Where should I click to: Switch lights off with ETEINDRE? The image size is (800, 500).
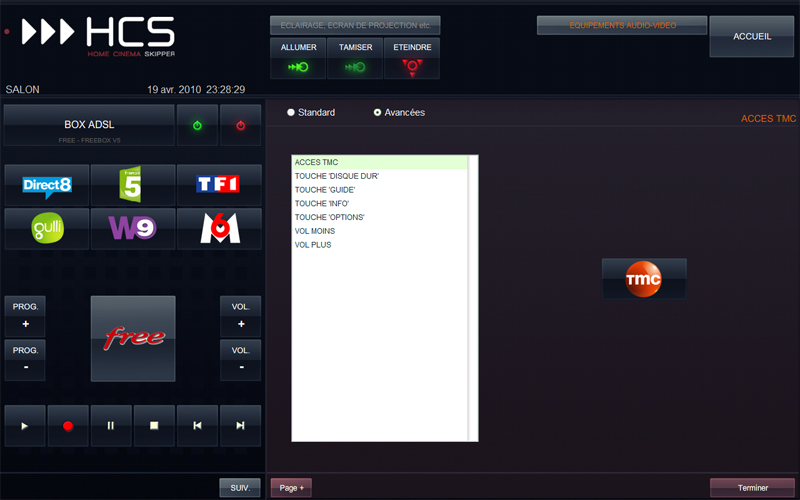click(412, 58)
